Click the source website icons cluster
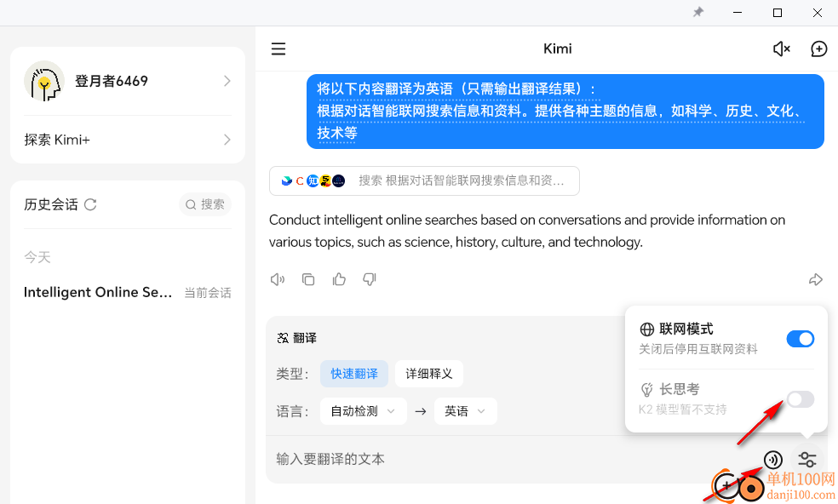The width and height of the screenshot is (838, 504). (313, 180)
